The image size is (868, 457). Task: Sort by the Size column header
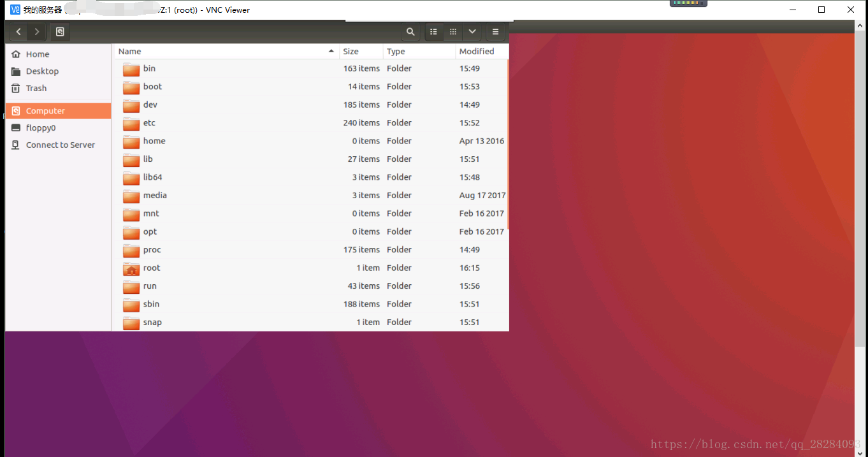click(x=361, y=52)
